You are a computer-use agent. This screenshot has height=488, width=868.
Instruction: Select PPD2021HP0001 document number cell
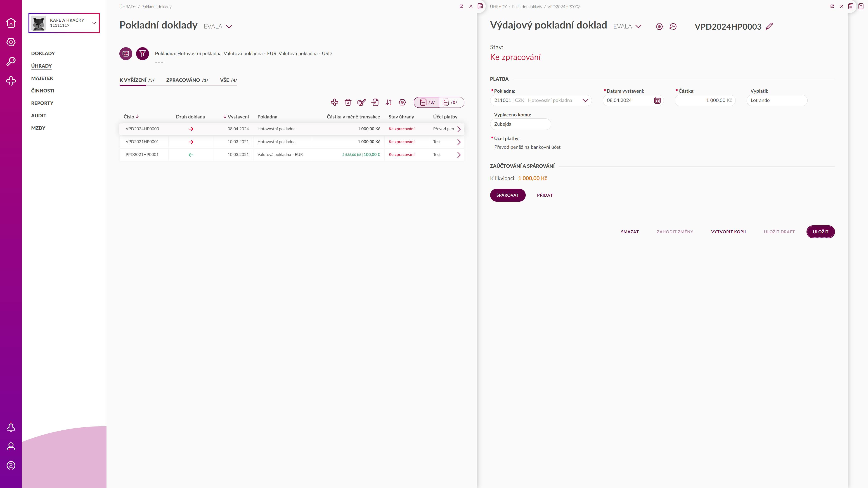142,155
